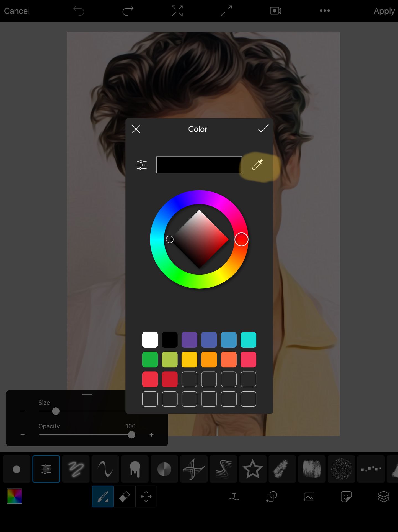Confirm color with the checkmark icon
Image resolution: width=398 pixels, height=532 pixels.
[263, 128]
